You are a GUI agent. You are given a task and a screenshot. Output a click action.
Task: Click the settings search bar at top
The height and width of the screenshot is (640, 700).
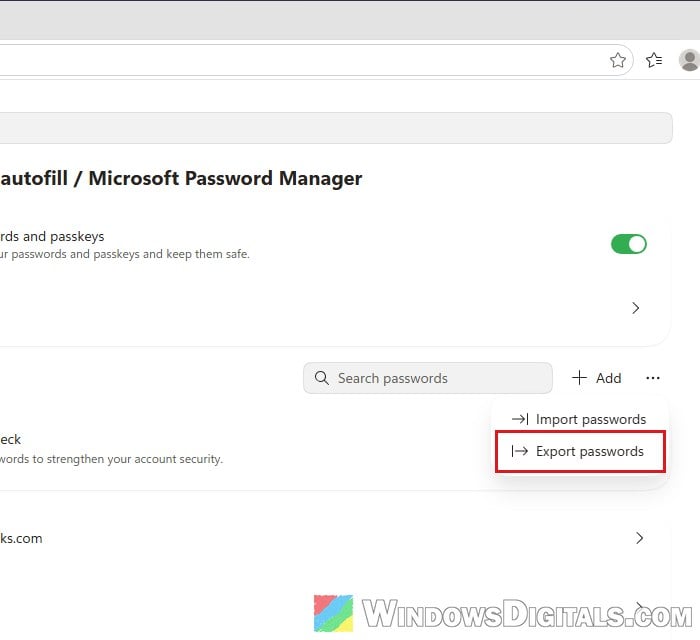click(336, 128)
